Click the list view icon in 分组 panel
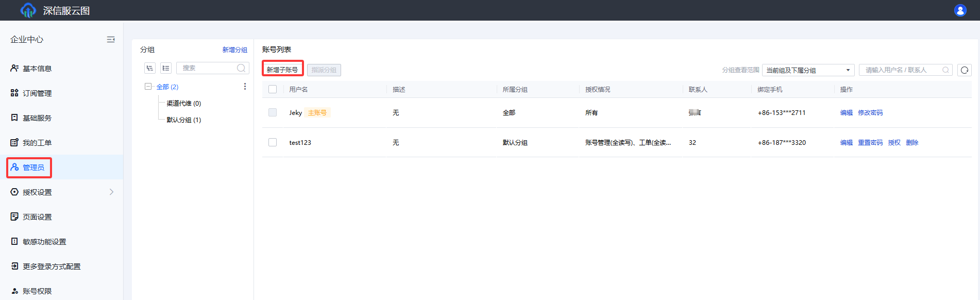 coord(166,68)
